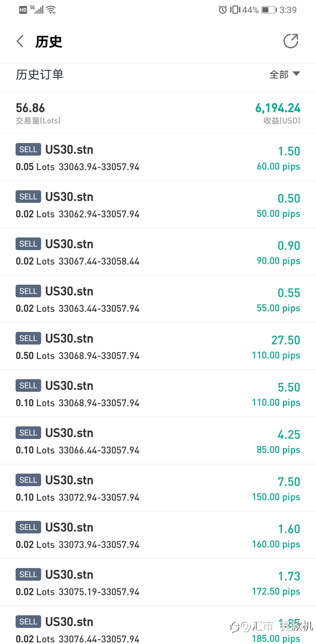Tap the back arrow icon
Screen dimensions: 316x644
20,41
